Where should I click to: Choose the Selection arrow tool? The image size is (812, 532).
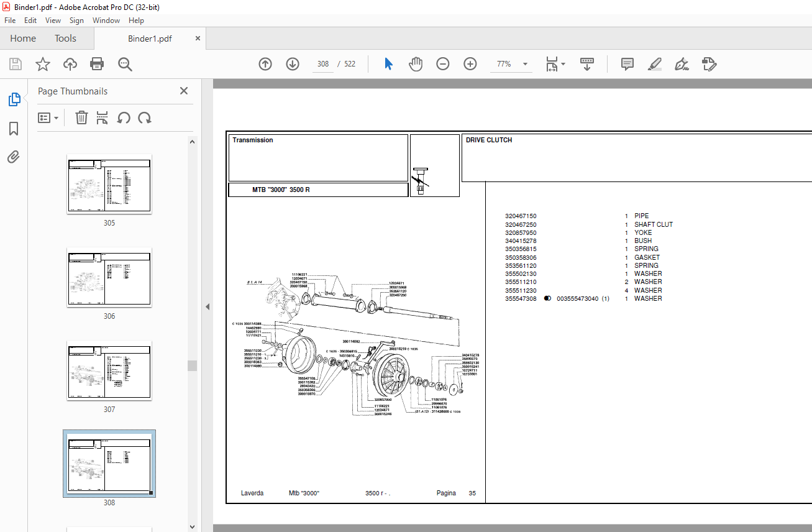coord(389,64)
